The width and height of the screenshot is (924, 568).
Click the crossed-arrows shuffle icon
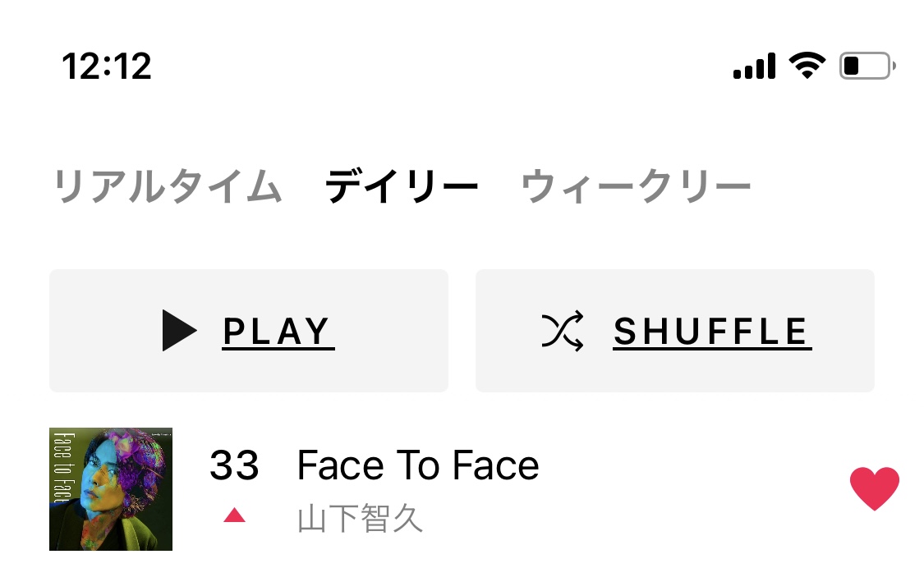click(x=563, y=332)
